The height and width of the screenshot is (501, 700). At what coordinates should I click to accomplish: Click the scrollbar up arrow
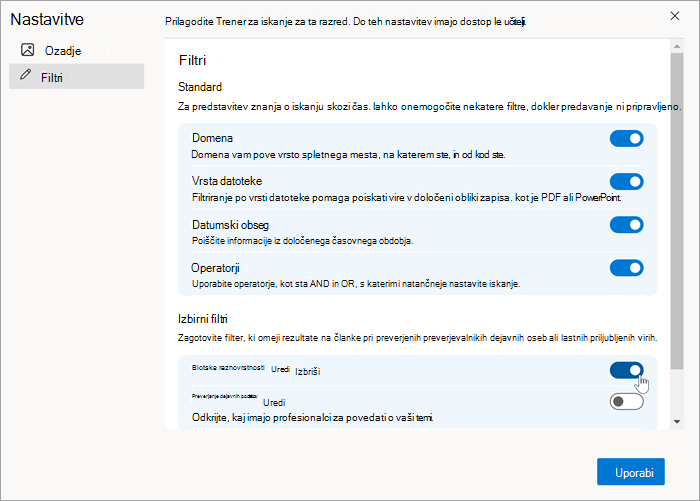(677, 46)
